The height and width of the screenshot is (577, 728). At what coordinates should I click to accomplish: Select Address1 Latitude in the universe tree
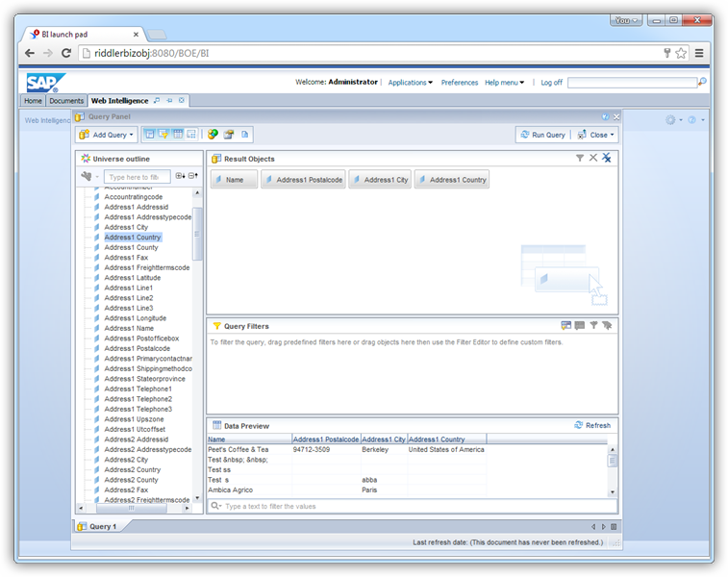(133, 278)
